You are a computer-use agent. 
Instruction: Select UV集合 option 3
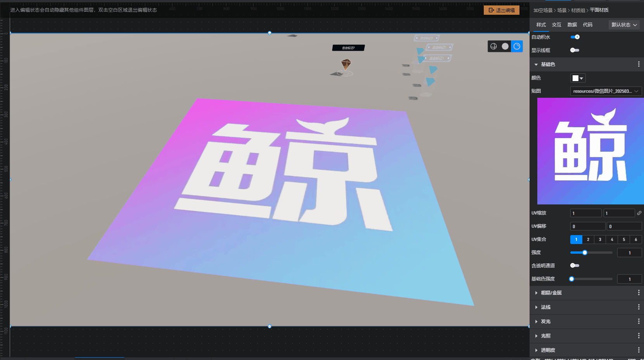600,239
